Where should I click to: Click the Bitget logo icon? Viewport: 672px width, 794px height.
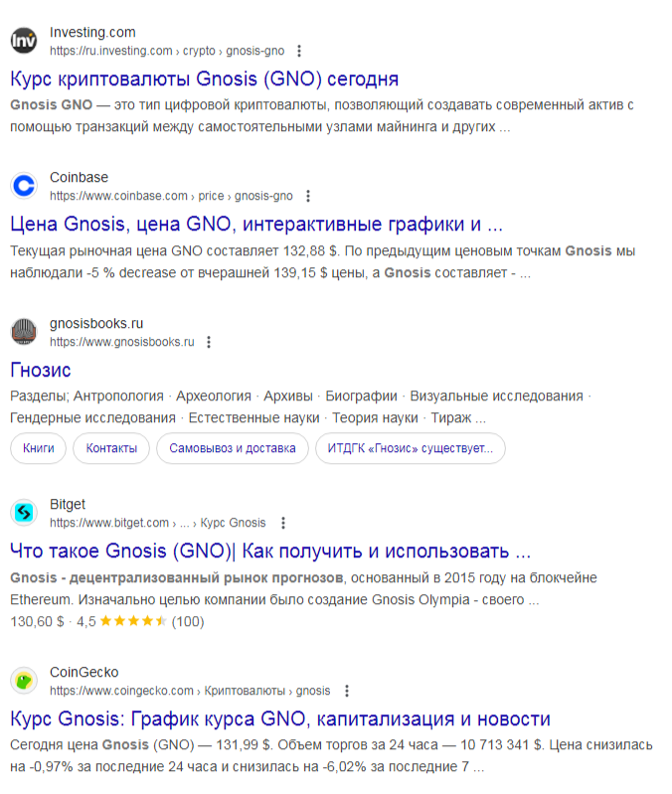(x=24, y=513)
